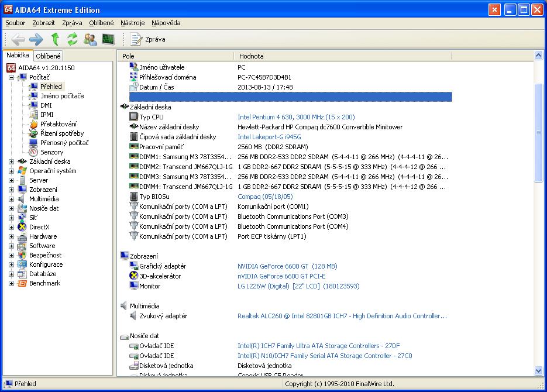Open LG L226W monitor link
This screenshot has width=547, height=392.
[298, 286]
